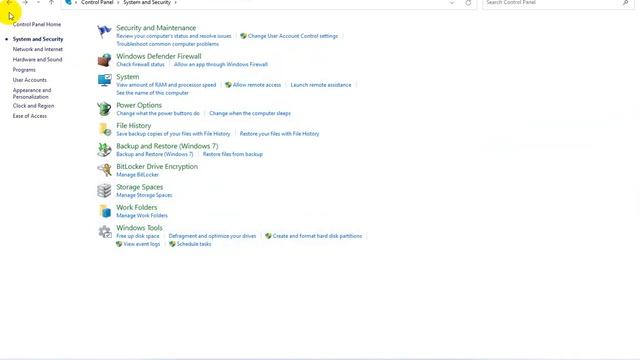Click Control Panel breadcrumb in address bar

[97, 2]
